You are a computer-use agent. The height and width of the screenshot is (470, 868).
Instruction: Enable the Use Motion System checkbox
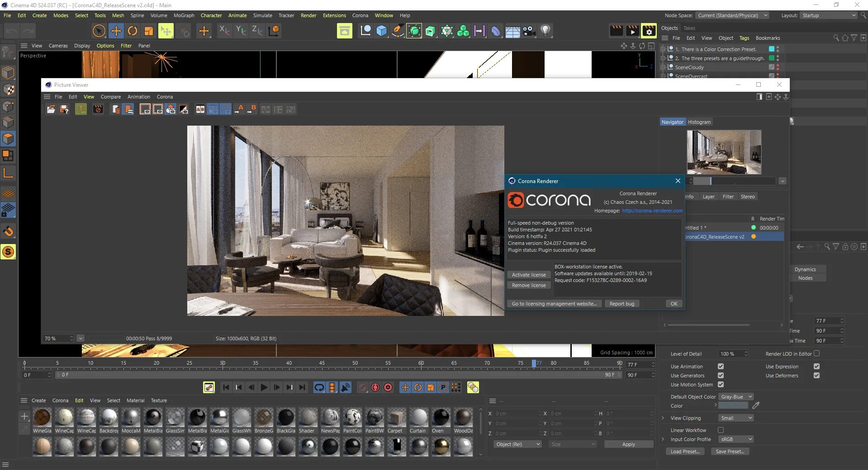pos(721,385)
